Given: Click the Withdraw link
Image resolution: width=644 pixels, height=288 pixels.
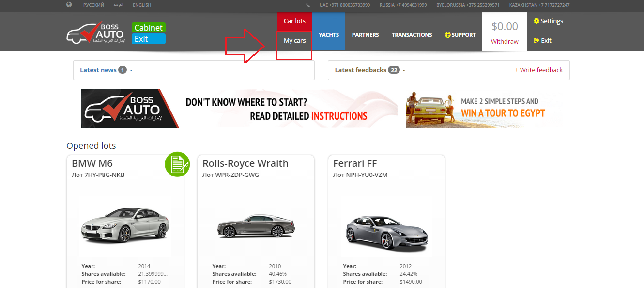Looking at the screenshot, I should pyautogui.click(x=505, y=42).
